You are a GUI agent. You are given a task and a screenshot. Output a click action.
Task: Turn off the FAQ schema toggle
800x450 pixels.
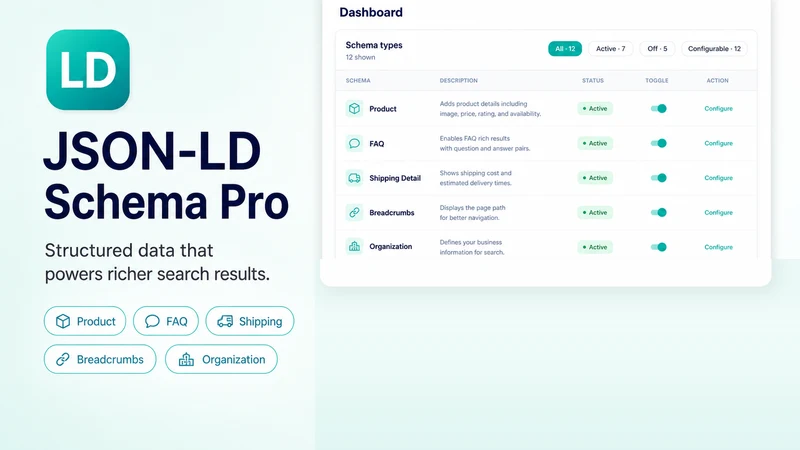click(x=659, y=143)
